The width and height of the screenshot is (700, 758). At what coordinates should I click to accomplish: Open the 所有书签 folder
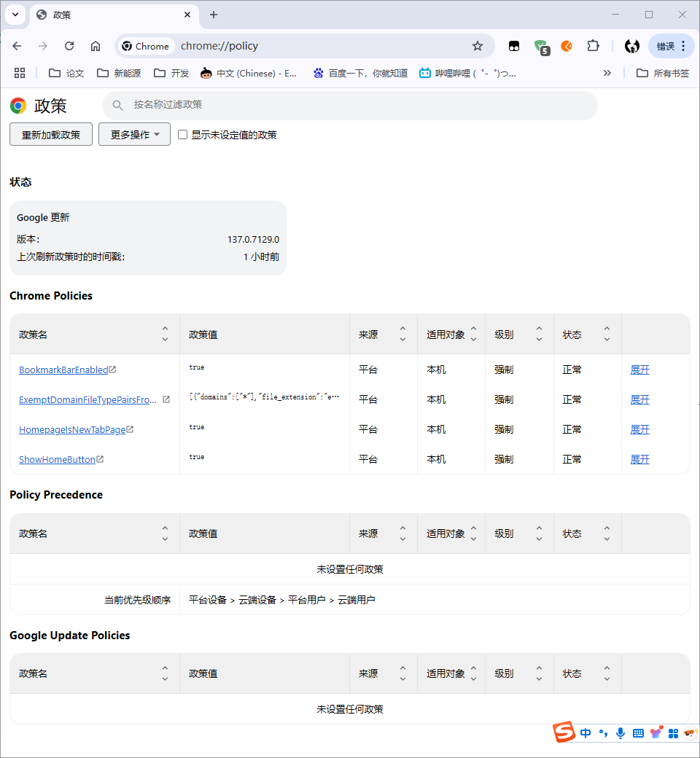pyautogui.click(x=663, y=73)
